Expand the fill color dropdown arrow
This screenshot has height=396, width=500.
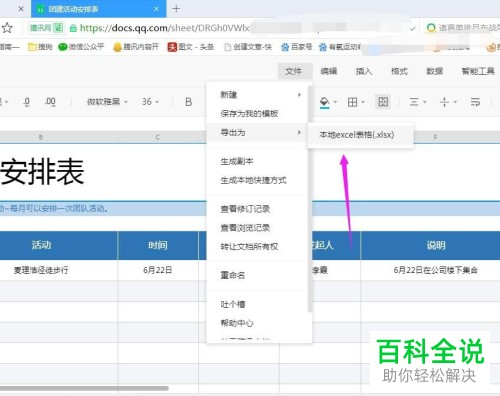click(335, 102)
